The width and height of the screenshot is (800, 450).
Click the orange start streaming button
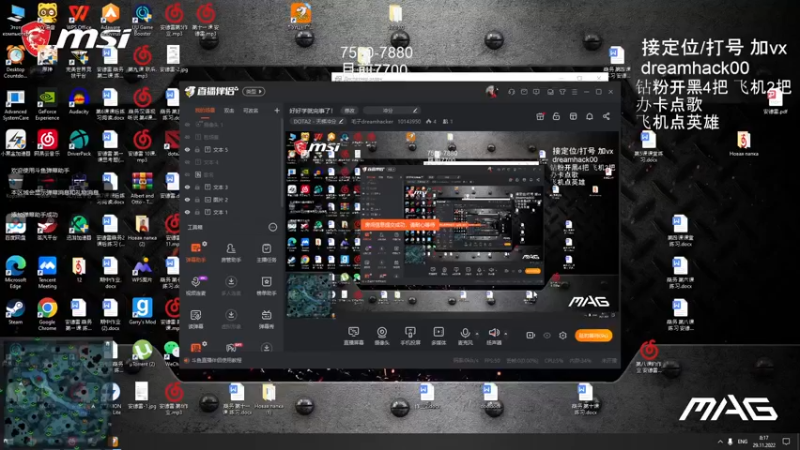pyautogui.click(x=593, y=335)
